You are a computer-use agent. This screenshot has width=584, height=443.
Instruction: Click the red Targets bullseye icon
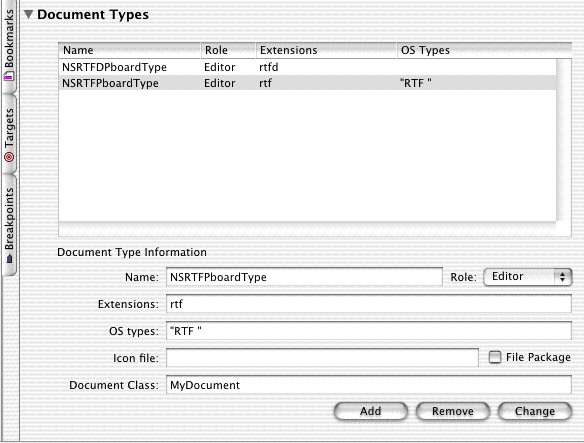pos(9,157)
